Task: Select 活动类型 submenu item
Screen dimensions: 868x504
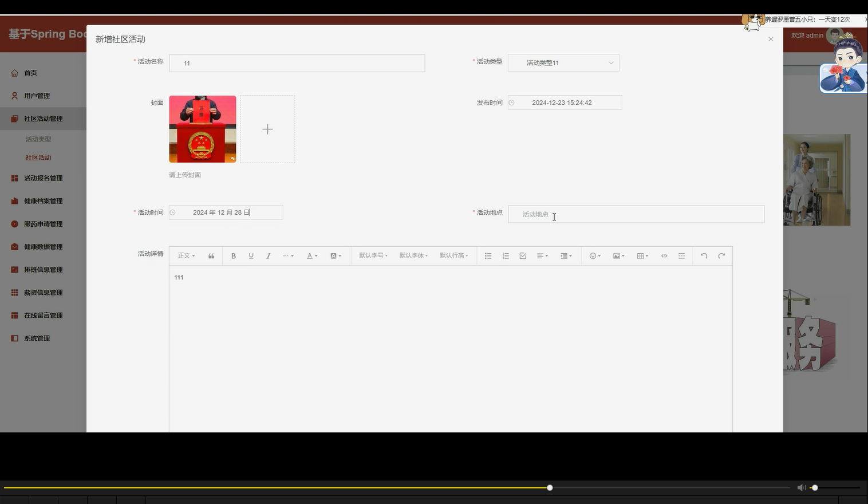Action: coord(38,139)
